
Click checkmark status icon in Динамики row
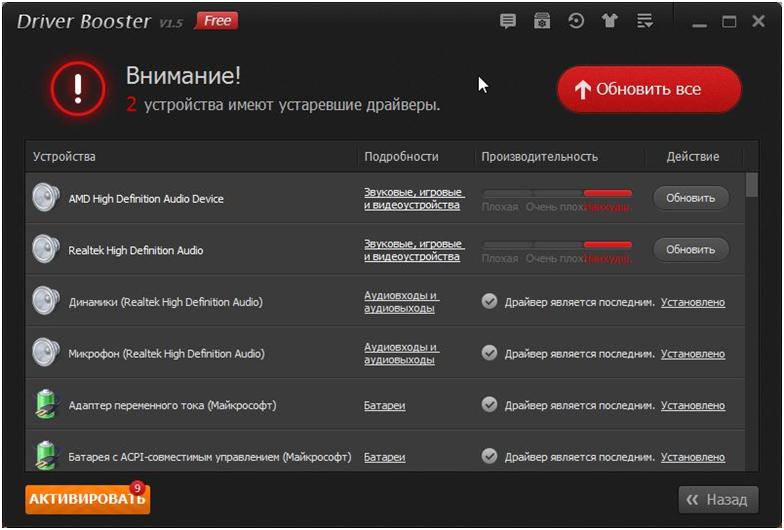pyautogui.click(x=490, y=302)
